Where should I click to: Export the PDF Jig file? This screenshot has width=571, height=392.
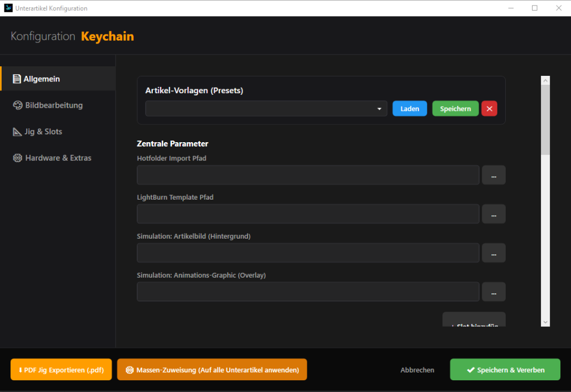61,370
